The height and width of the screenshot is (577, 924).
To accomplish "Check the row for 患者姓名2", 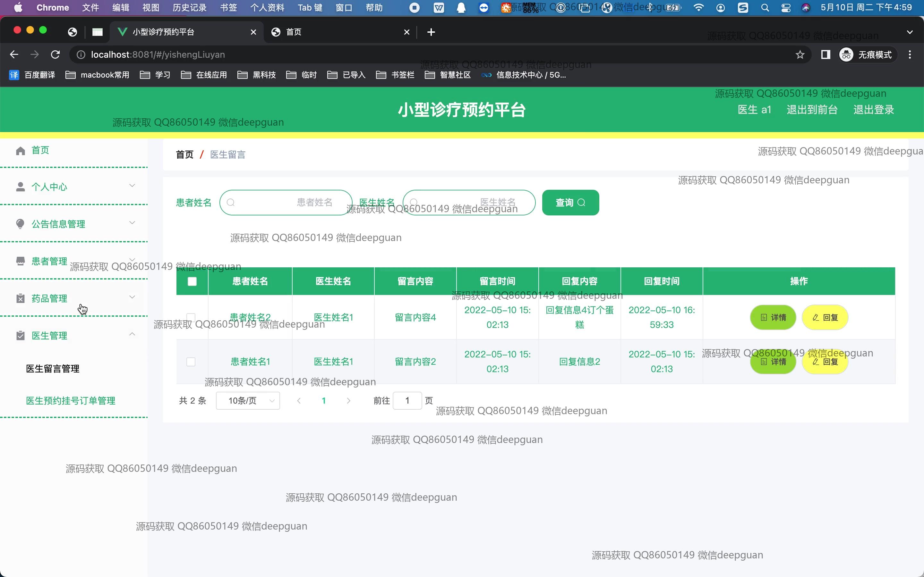I will pyautogui.click(x=191, y=317).
